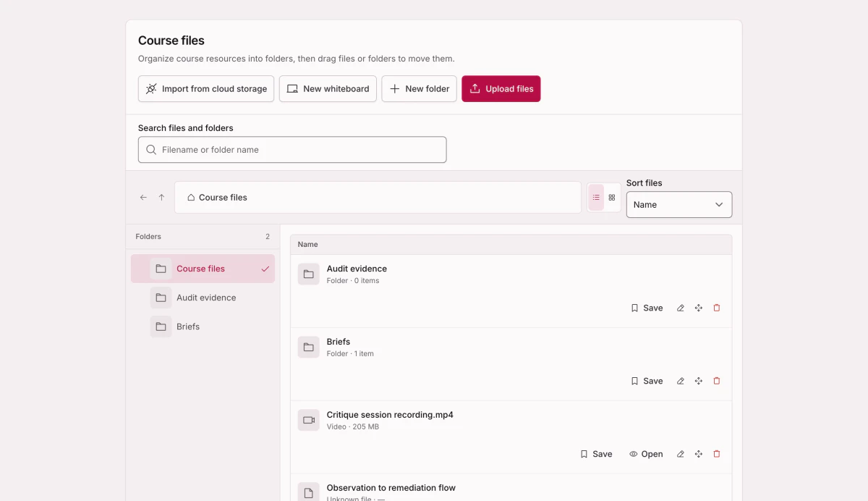Viewport: 868px width, 501px height.
Task: Save the Audit evidence folder
Action: point(647,308)
